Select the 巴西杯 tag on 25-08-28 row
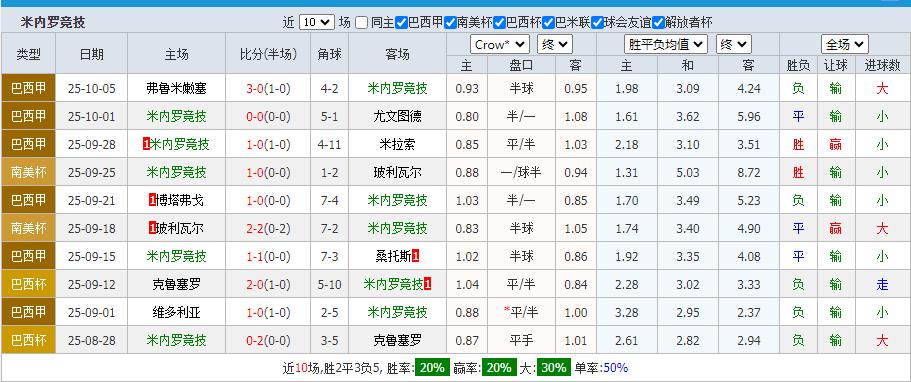 pyautogui.click(x=28, y=340)
